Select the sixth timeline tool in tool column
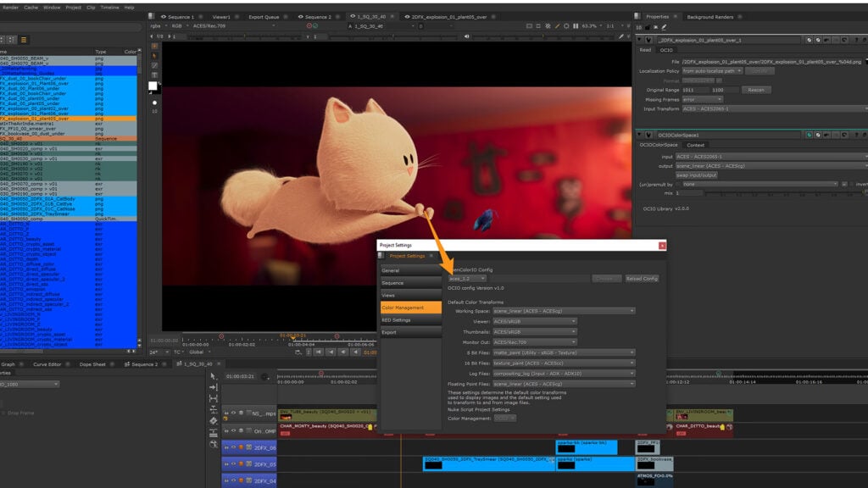868x488 pixels. pos(213,433)
